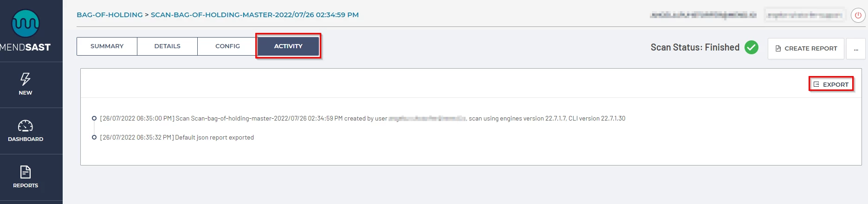Click the Scan Status: Finished text
This screenshot has height=204, width=868.
695,47
